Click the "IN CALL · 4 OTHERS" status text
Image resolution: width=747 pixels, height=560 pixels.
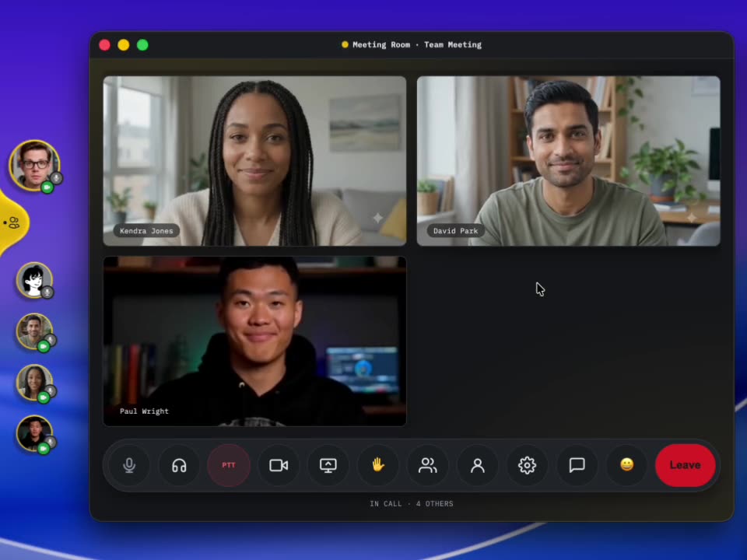point(412,504)
